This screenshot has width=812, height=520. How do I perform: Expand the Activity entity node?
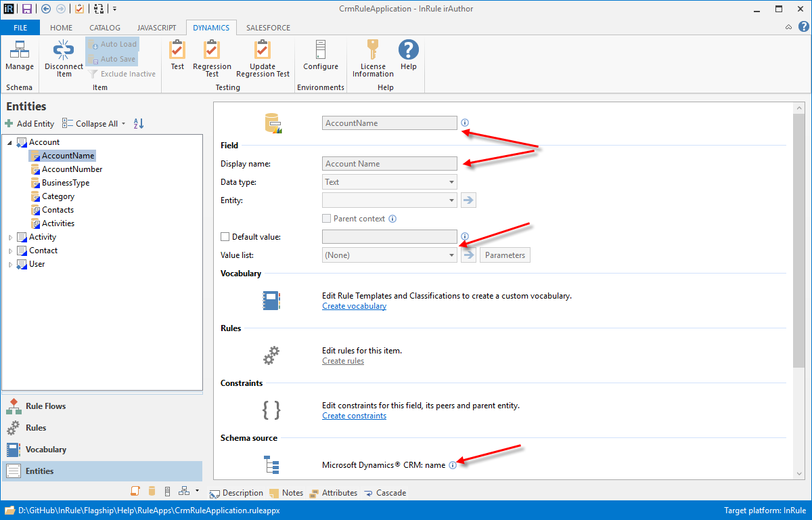click(x=10, y=238)
